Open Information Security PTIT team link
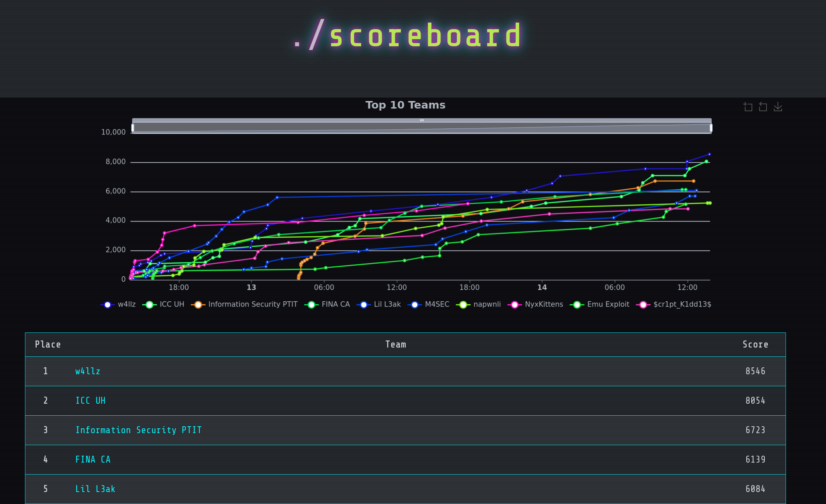 [138, 430]
